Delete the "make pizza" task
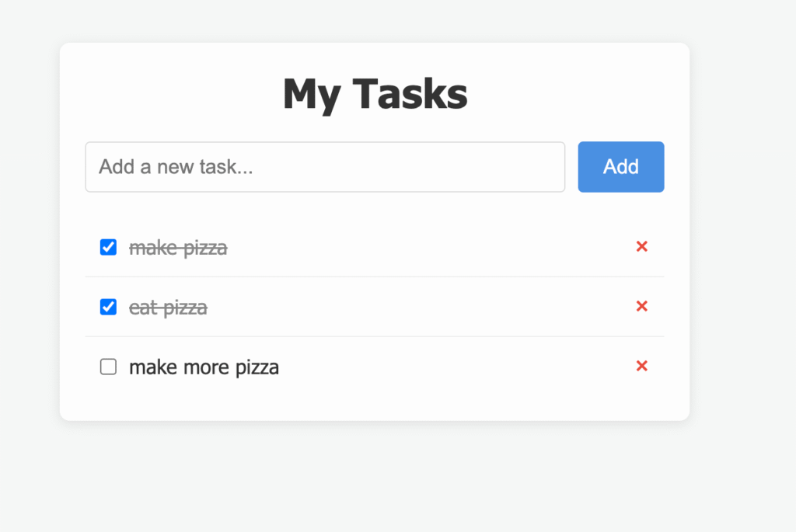 [x=642, y=247]
